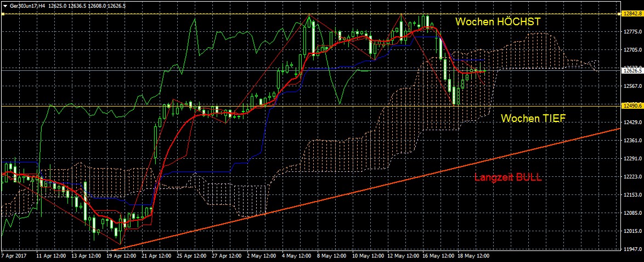Click the yellow 12490.6 price tag

click(632, 106)
